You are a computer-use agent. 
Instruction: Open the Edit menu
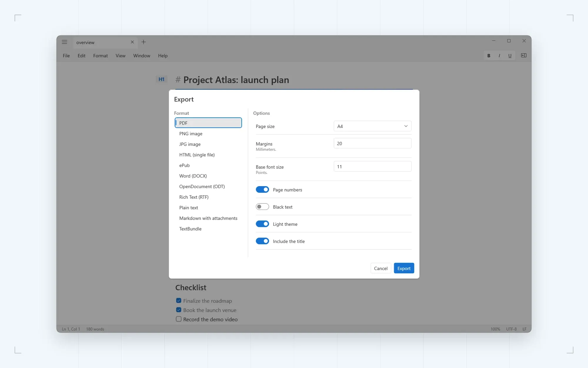81,56
